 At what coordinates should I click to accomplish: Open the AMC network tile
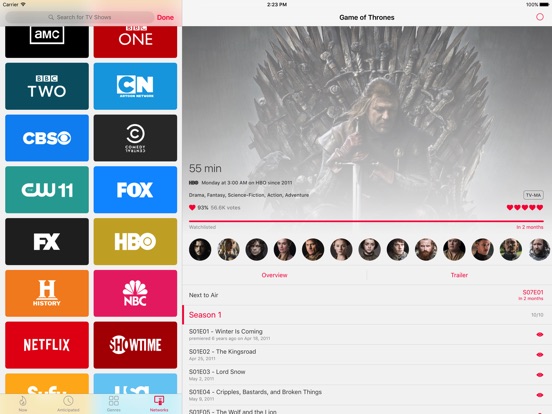(47, 42)
